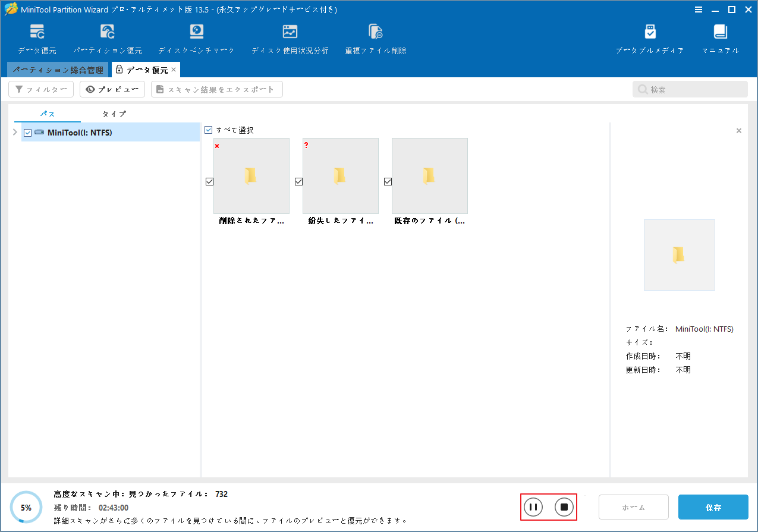This screenshot has height=532, width=758.
Task: Open ディスク使用状況分析
Action: point(290,37)
